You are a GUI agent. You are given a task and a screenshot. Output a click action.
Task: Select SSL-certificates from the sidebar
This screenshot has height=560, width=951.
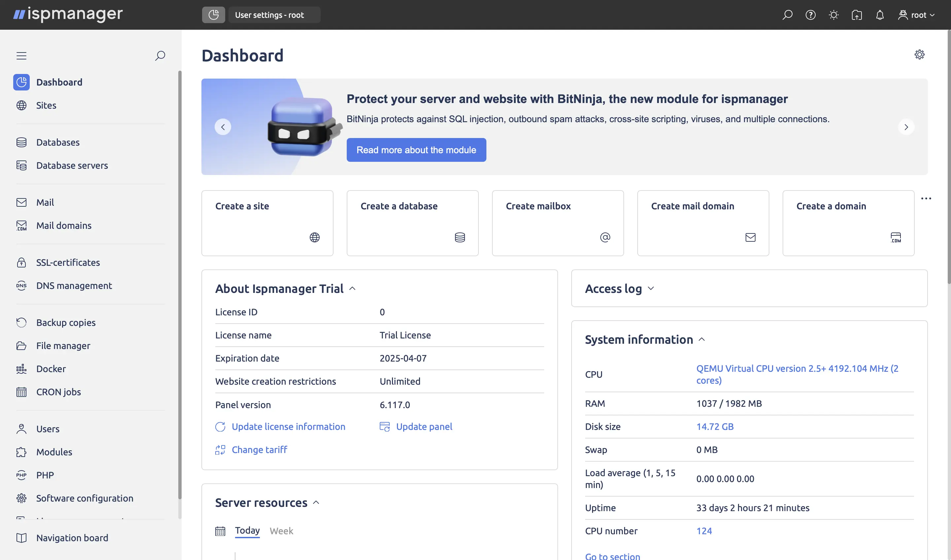click(68, 262)
